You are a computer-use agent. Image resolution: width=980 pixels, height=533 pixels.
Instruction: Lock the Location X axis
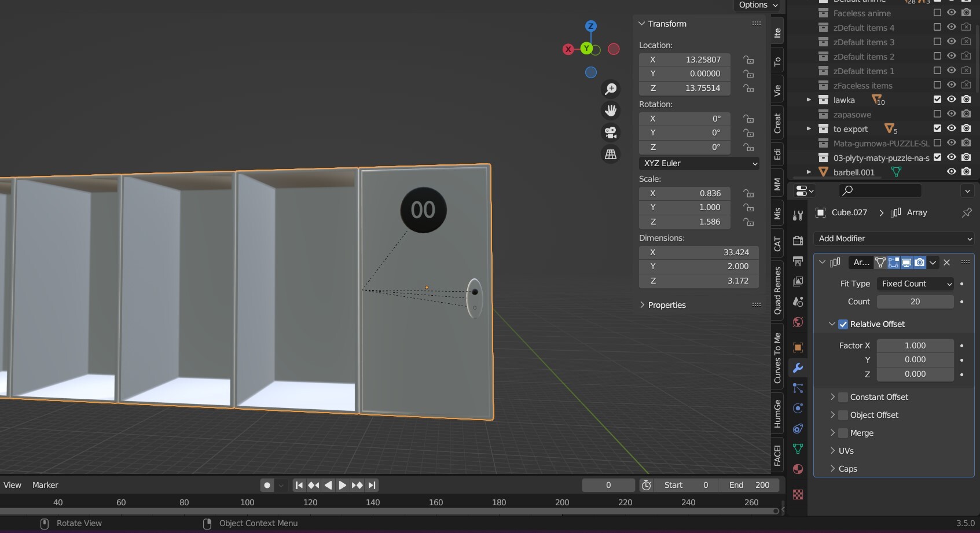pos(748,60)
